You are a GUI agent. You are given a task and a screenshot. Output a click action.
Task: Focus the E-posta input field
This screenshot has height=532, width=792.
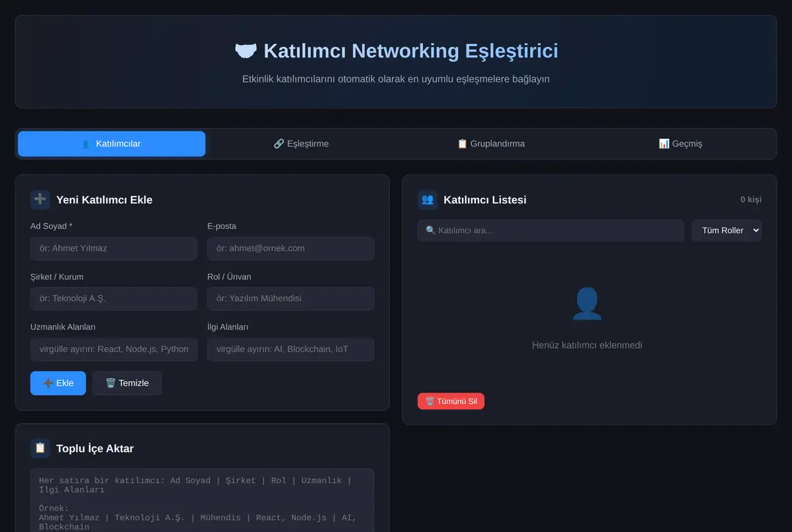pyautogui.click(x=290, y=249)
